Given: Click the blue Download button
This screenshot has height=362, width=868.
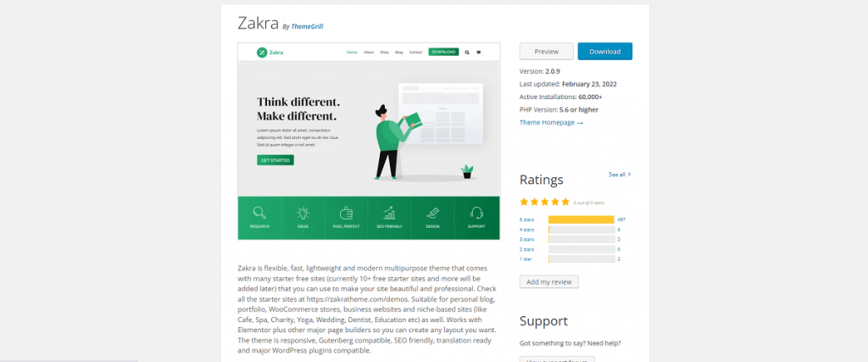Looking at the screenshot, I should 605,52.
